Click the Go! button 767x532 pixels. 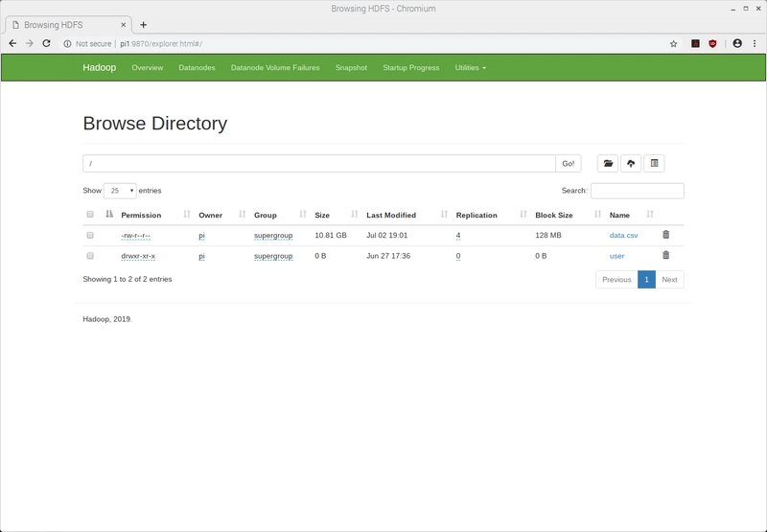coord(569,163)
